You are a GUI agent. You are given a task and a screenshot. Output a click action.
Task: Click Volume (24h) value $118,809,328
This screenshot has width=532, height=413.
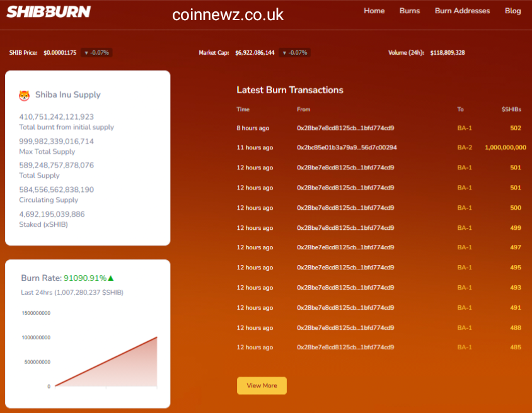pos(447,53)
